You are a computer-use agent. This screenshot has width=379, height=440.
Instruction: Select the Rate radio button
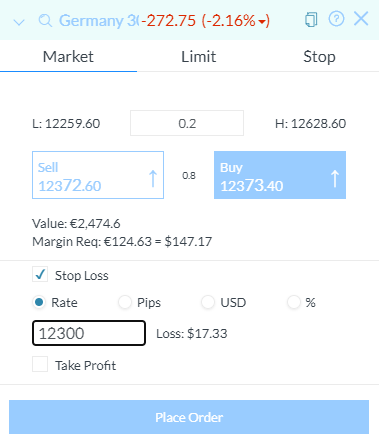pyautogui.click(x=39, y=302)
